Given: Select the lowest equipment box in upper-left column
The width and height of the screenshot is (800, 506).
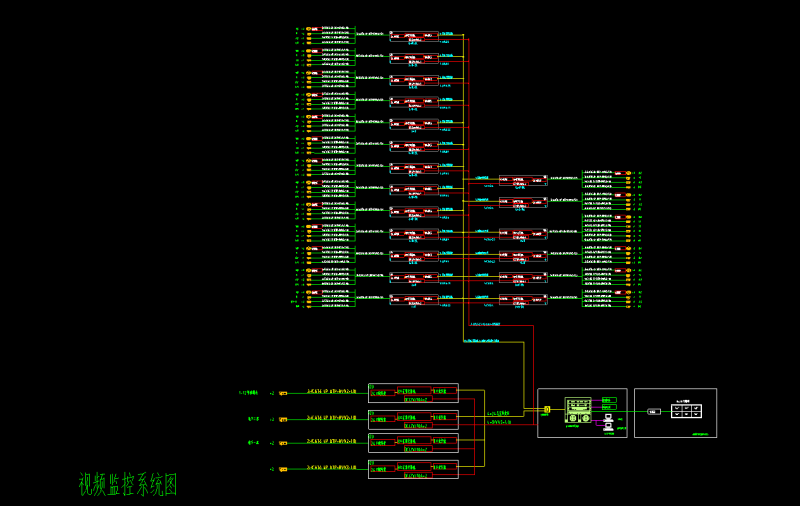Looking at the screenshot, I should pyautogui.click(x=414, y=299).
